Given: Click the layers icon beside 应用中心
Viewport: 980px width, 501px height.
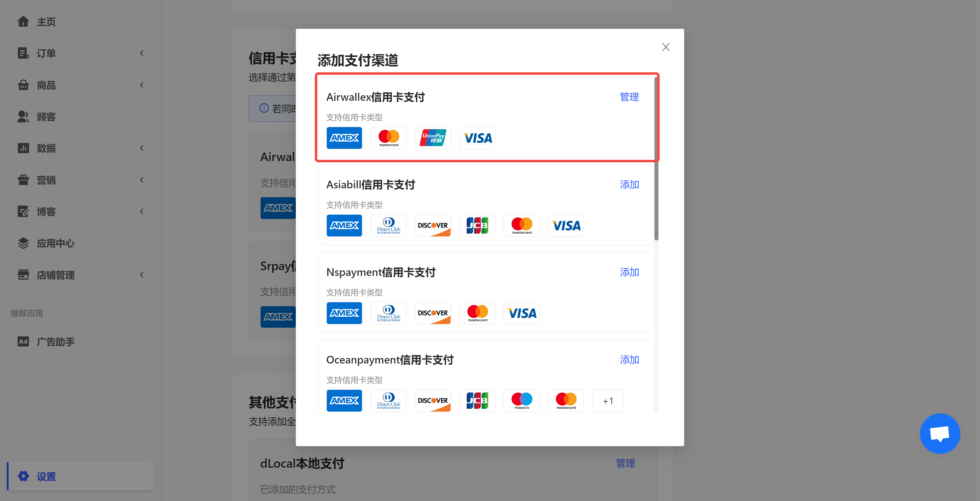Looking at the screenshot, I should [x=23, y=243].
